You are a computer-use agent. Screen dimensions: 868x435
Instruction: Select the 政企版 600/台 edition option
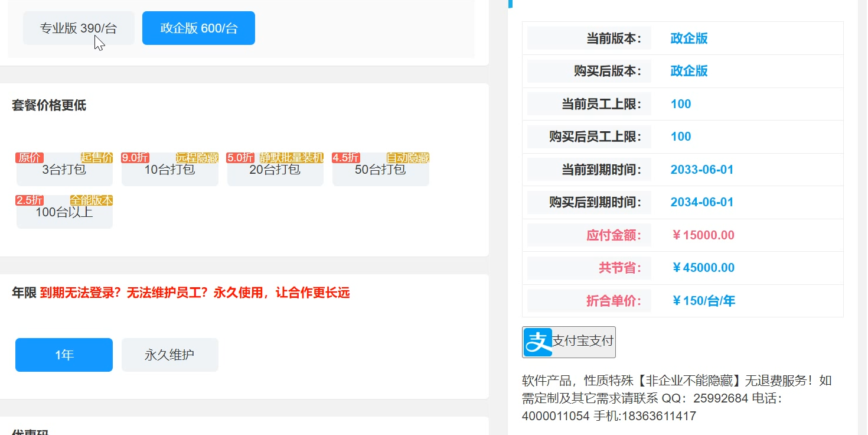tap(198, 28)
